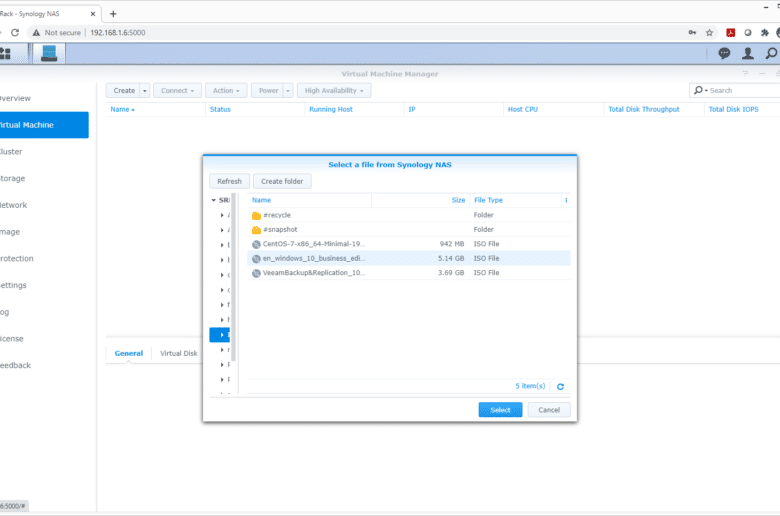Sort by Host CPU column header
The height and width of the screenshot is (516, 780).
[553, 109]
